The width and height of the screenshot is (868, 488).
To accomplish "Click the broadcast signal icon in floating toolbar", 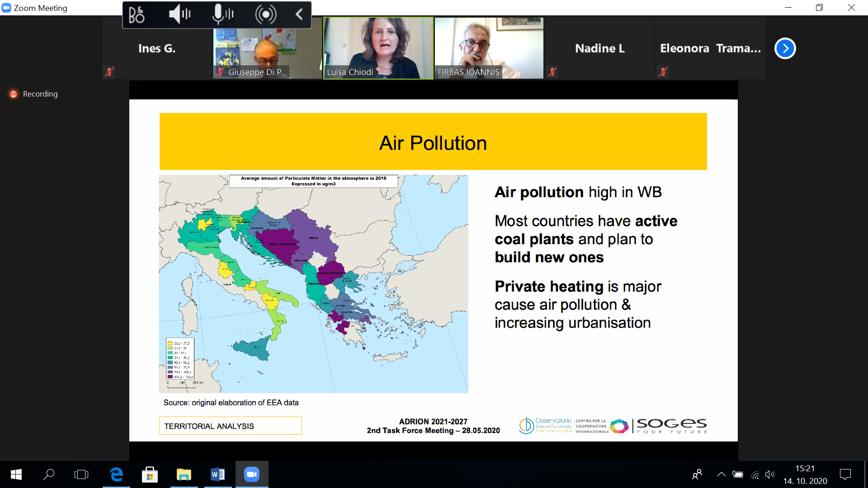I will pos(265,15).
